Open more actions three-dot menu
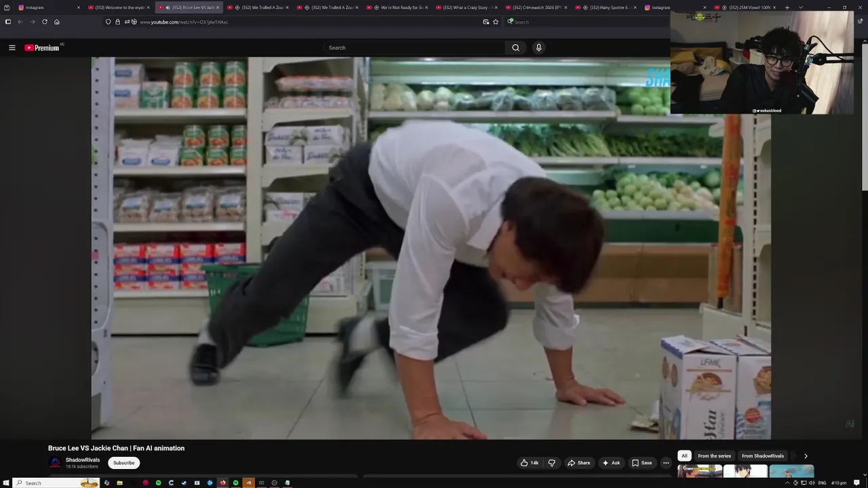 [x=666, y=463]
